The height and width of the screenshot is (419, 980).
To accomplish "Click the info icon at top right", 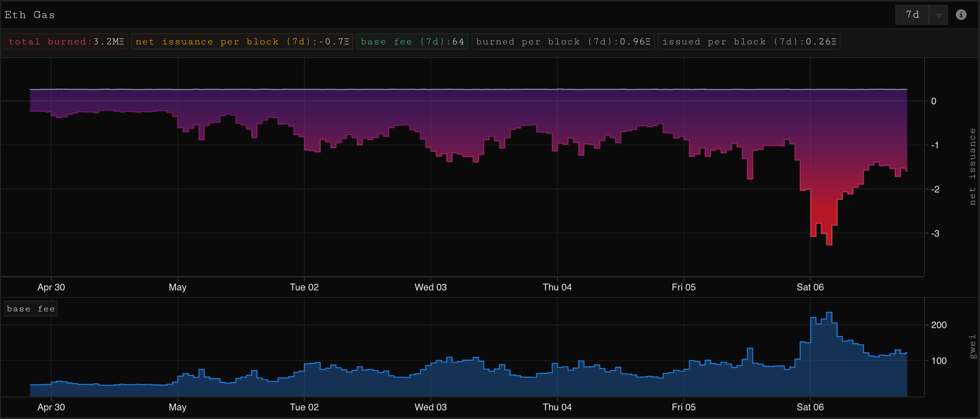I will tap(961, 15).
